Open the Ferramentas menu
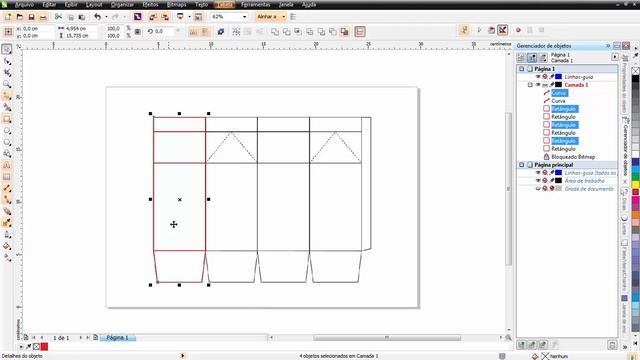The height and width of the screenshot is (360, 640). coord(256,4)
